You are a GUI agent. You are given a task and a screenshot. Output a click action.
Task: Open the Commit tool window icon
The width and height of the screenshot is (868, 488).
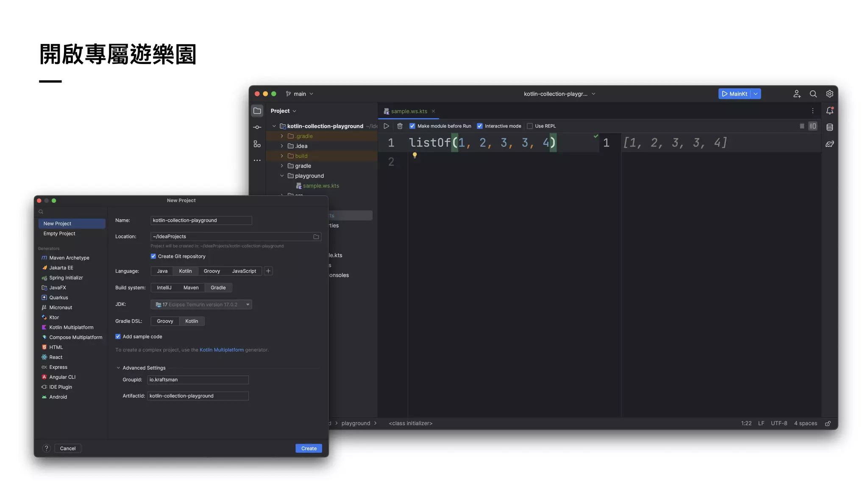point(257,127)
